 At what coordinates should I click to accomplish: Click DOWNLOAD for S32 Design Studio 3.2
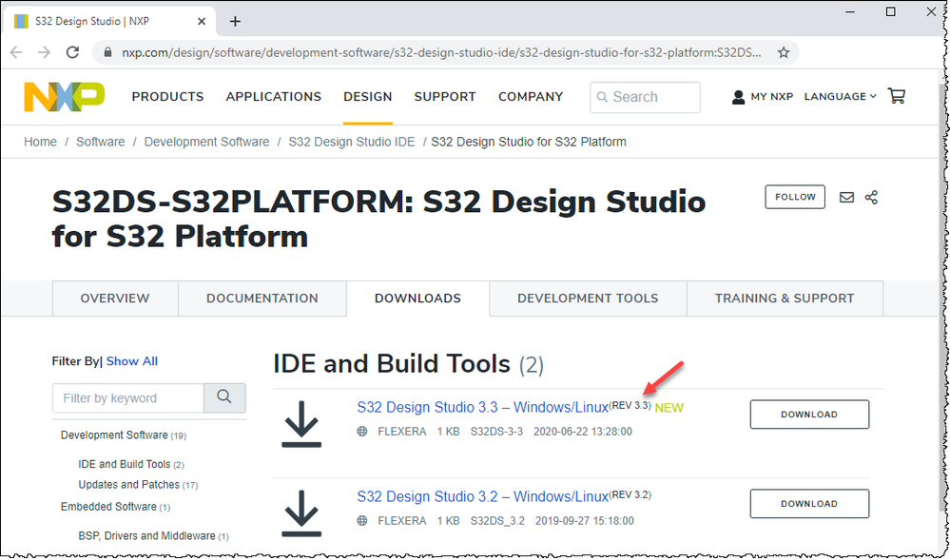(x=809, y=504)
